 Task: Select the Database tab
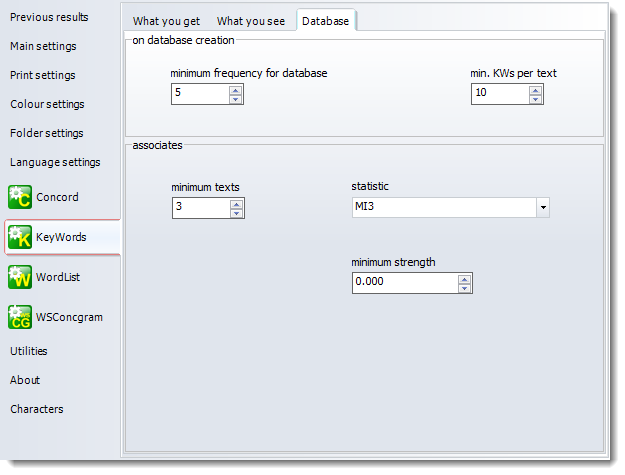(x=326, y=21)
